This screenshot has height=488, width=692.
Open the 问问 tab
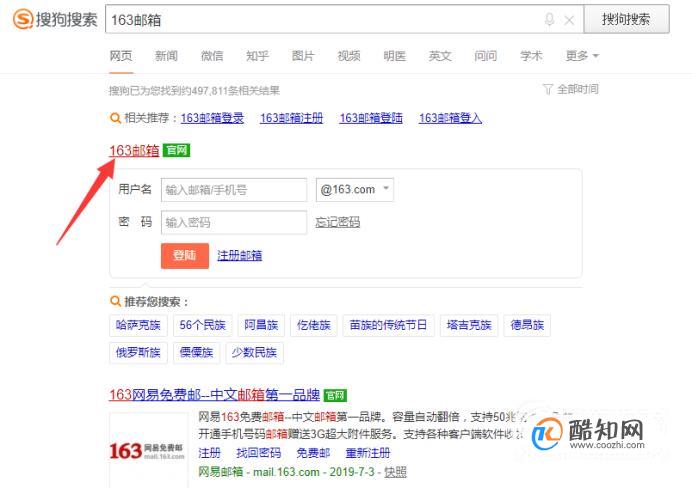(x=486, y=56)
